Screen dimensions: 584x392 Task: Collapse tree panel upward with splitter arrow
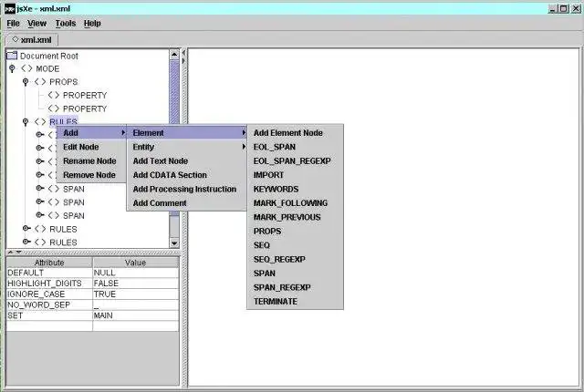click(10, 253)
